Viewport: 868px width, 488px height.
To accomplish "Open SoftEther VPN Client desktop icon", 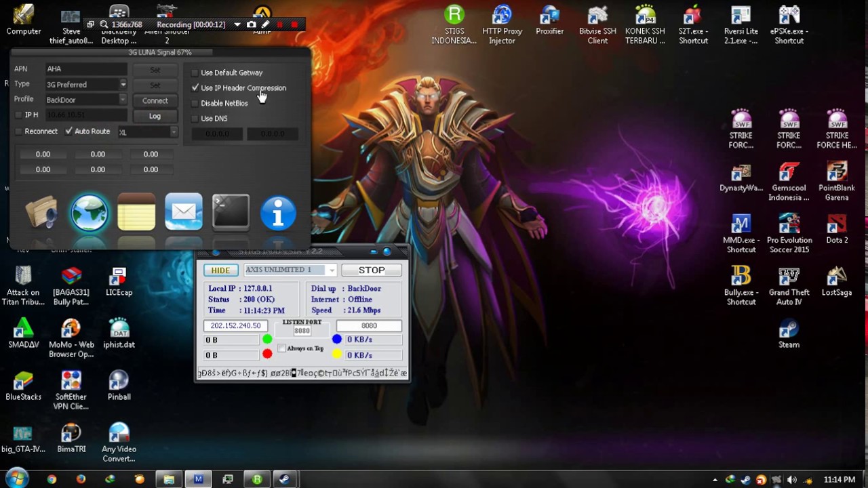I will tap(71, 390).
